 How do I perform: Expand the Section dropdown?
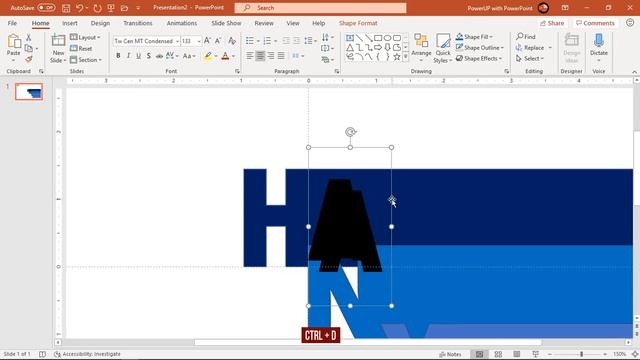pos(86,60)
